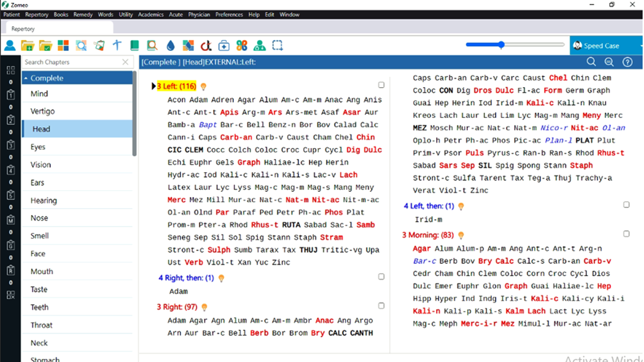
Task: Click the blue patient profile icon
Action: pyautogui.click(x=10, y=46)
